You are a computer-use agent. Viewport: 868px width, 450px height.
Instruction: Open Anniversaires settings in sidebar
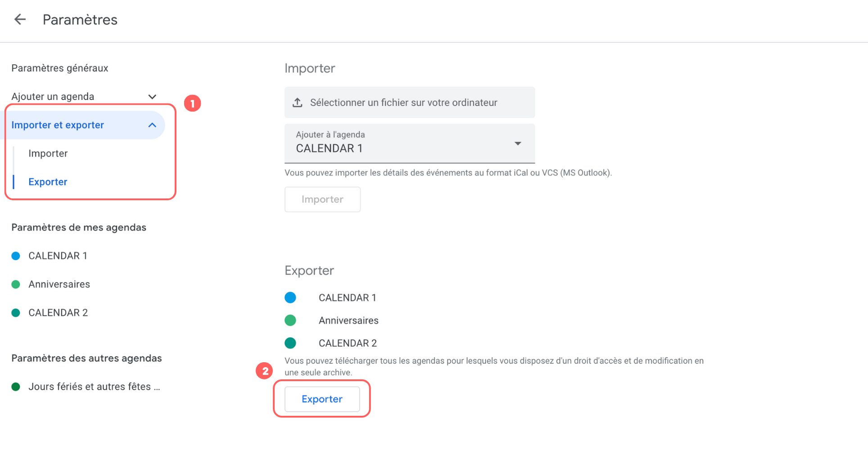point(59,284)
